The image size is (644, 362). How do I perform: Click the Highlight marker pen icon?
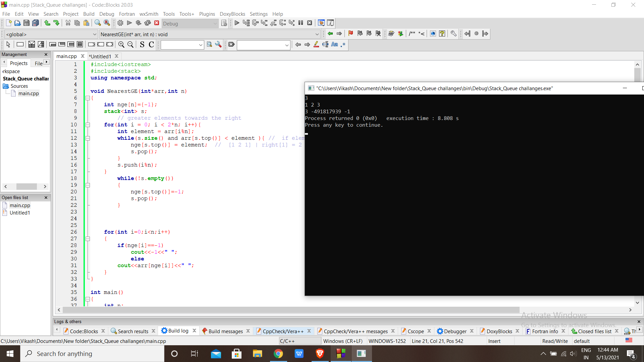pyautogui.click(x=316, y=45)
